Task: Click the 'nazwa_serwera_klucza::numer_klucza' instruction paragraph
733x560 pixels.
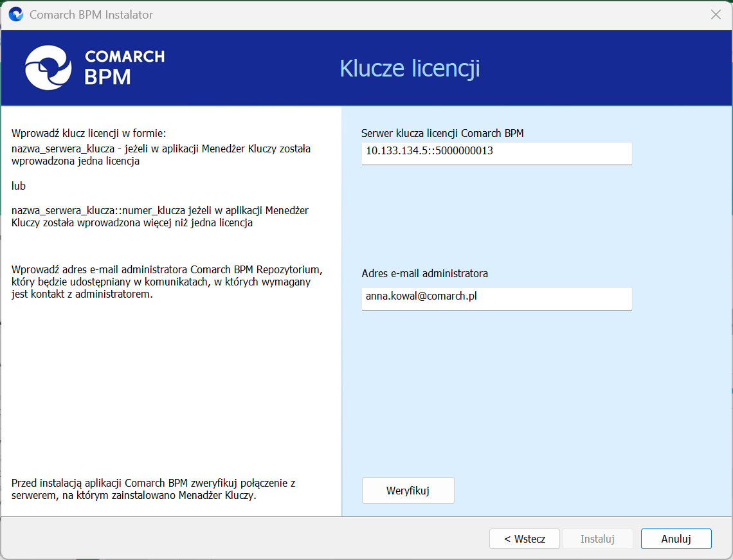Action: tap(161, 217)
